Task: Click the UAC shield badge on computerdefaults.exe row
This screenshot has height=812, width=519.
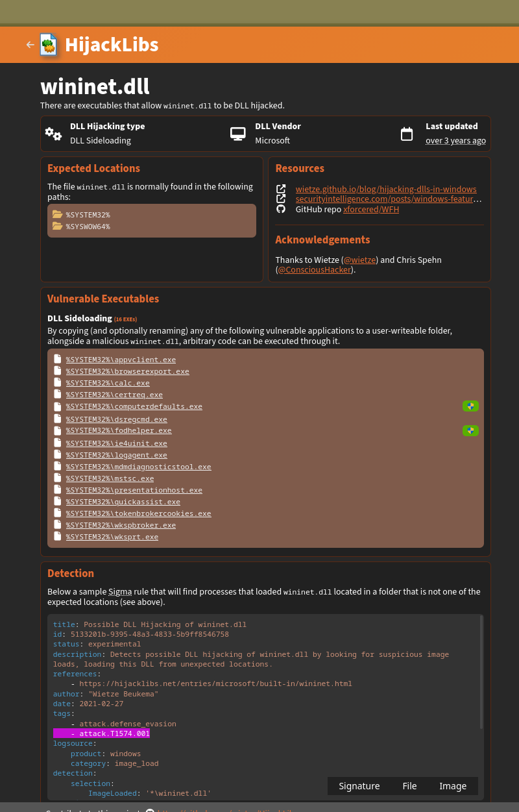Action: [470, 406]
